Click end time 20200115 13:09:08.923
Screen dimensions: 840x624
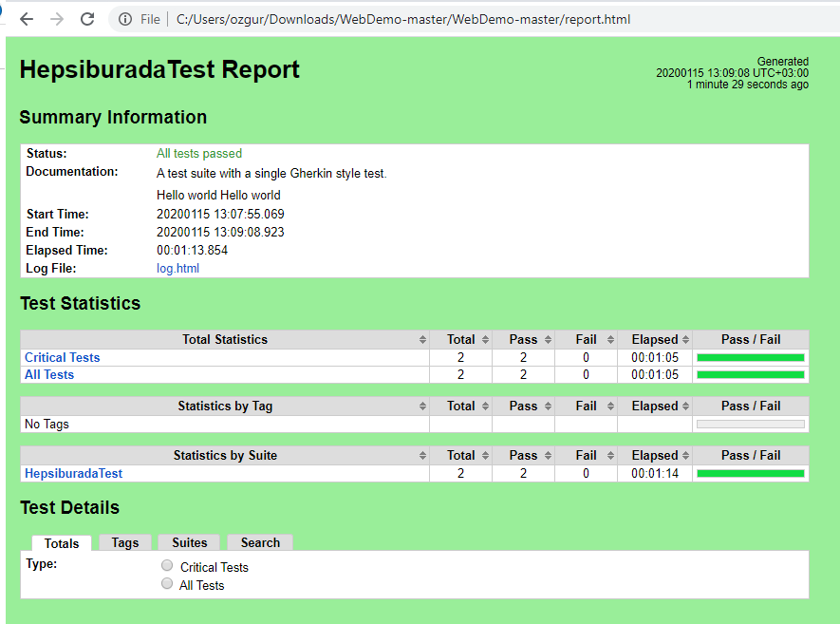[x=220, y=232]
